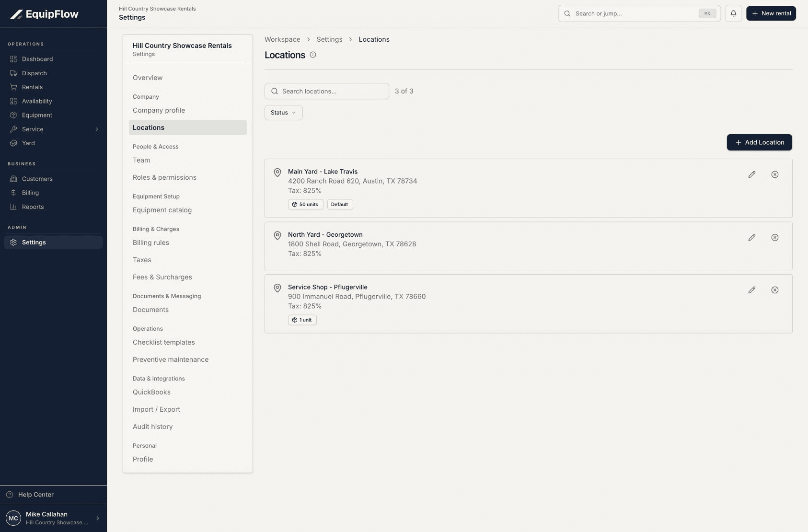The width and height of the screenshot is (808, 532).
Task: Select Locations in settings menu
Action: 187,127
